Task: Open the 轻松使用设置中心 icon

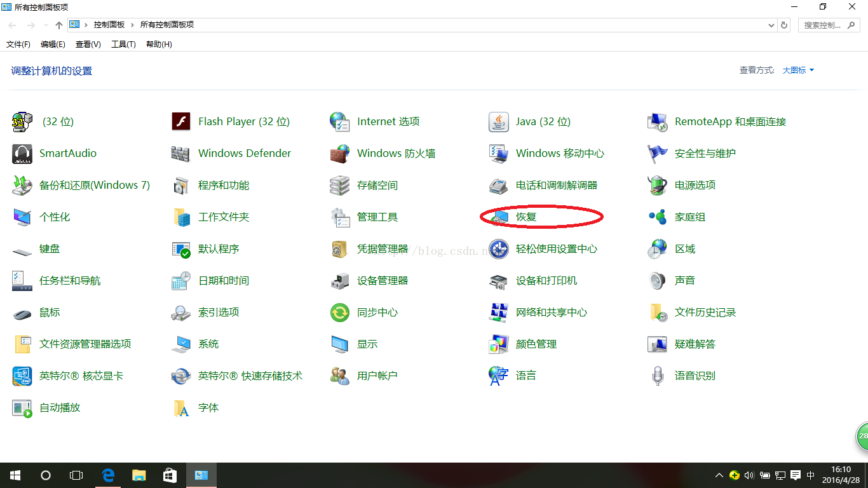Action: click(x=499, y=248)
